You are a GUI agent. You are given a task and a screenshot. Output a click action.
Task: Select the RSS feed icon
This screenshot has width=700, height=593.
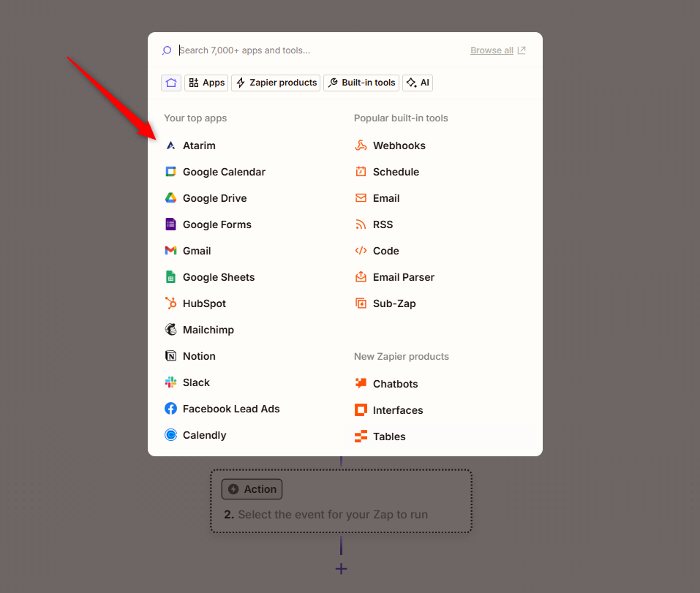point(361,224)
